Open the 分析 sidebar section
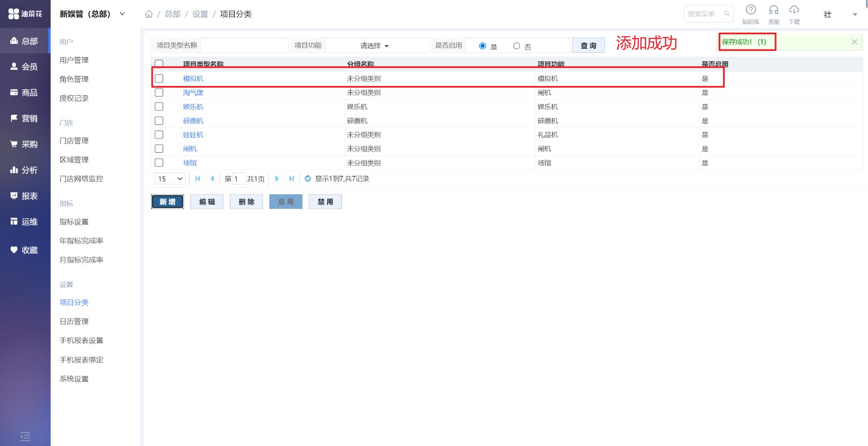The image size is (868, 446). 25,170
